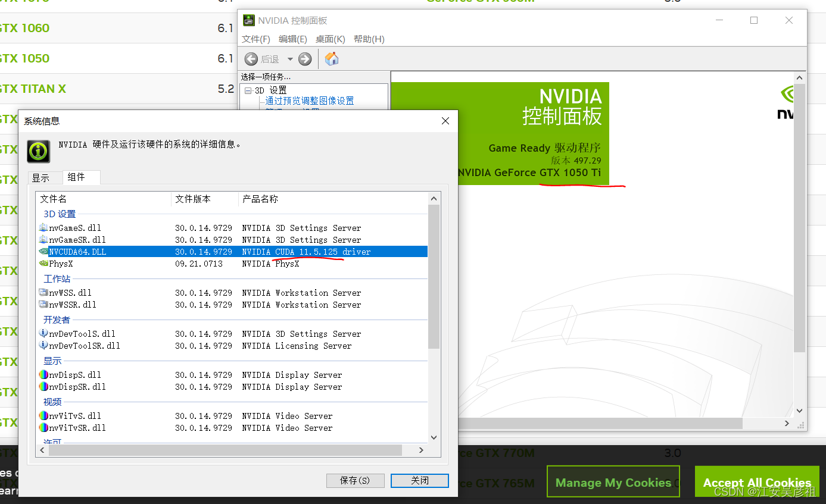Sort by the 文件名 column header
The height and width of the screenshot is (504, 826).
pos(104,199)
